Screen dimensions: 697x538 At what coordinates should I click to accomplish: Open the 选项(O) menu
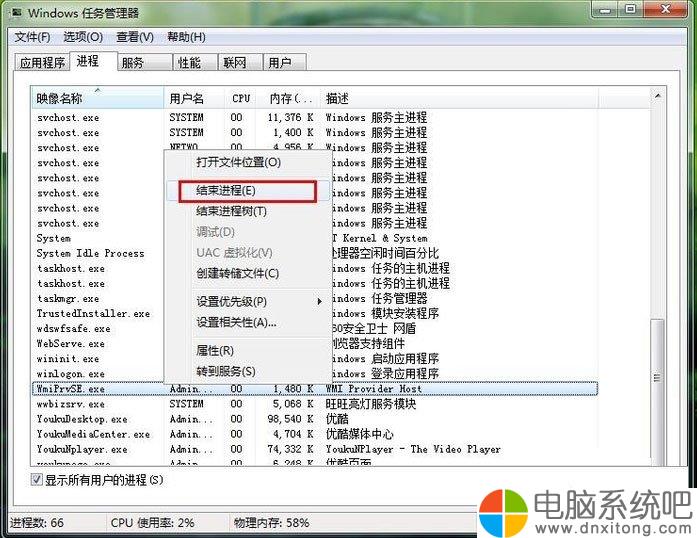click(83, 37)
